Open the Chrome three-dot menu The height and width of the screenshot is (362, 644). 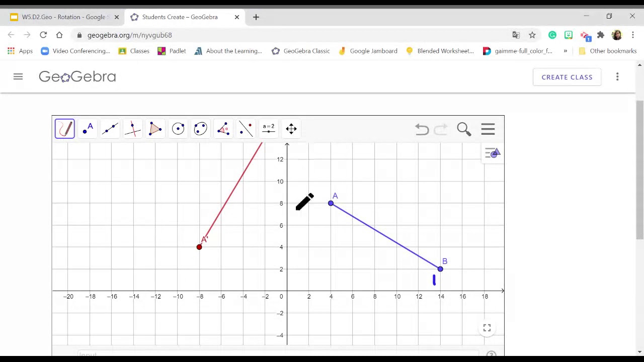(x=633, y=35)
